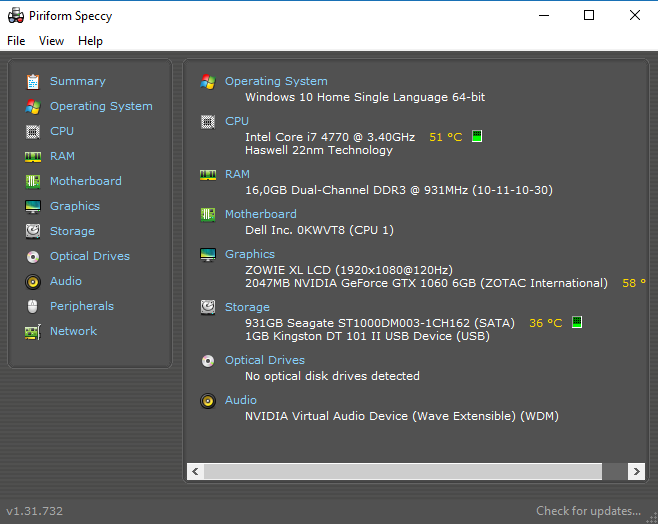Click the scroll left arrow button
This screenshot has height=526, width=658.
point(195,471)
